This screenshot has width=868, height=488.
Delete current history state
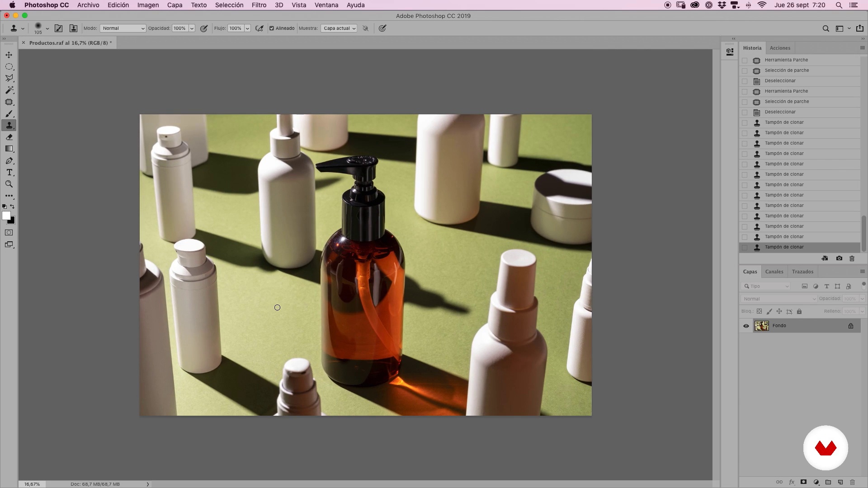[852, 258]
